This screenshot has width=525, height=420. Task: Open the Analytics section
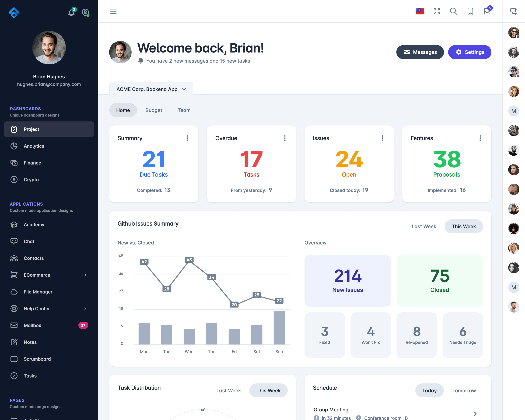[x=34, y=146]
